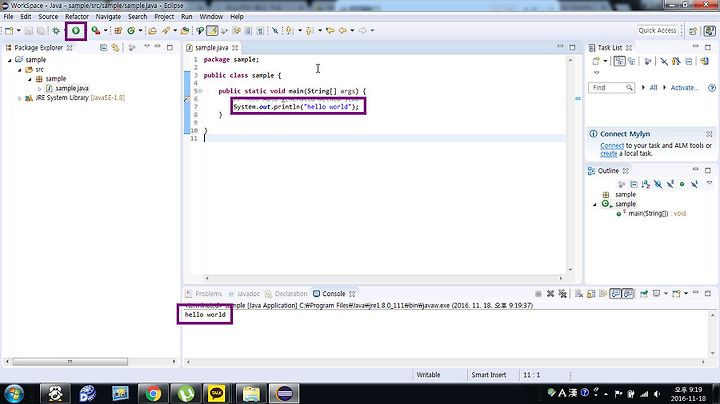720x404 pixels.
Task: Click the Sort alphabetically icon in Outline
Action: (x=646, y=184)
